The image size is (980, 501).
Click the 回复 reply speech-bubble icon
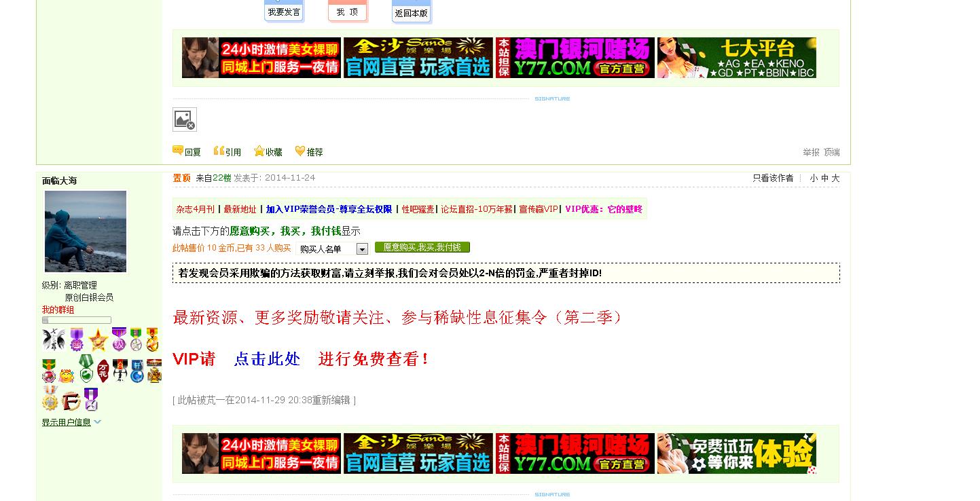(178, 151)
